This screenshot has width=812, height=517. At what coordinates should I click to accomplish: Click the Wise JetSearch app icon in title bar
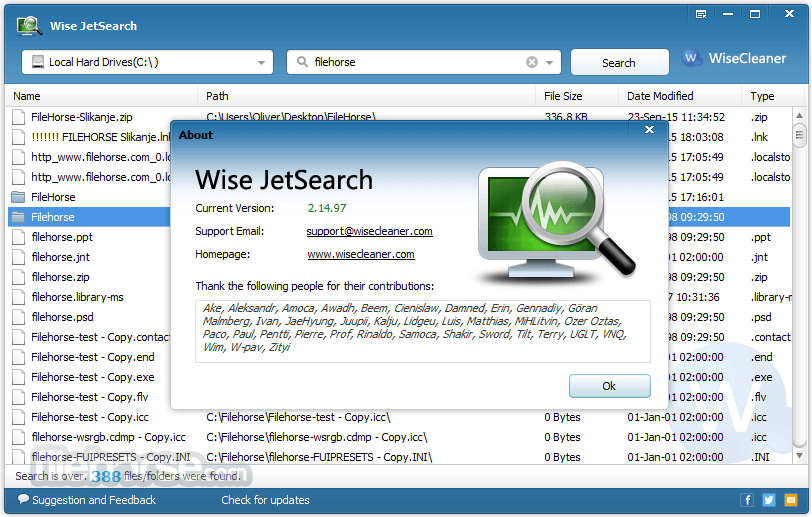point(30,25)
